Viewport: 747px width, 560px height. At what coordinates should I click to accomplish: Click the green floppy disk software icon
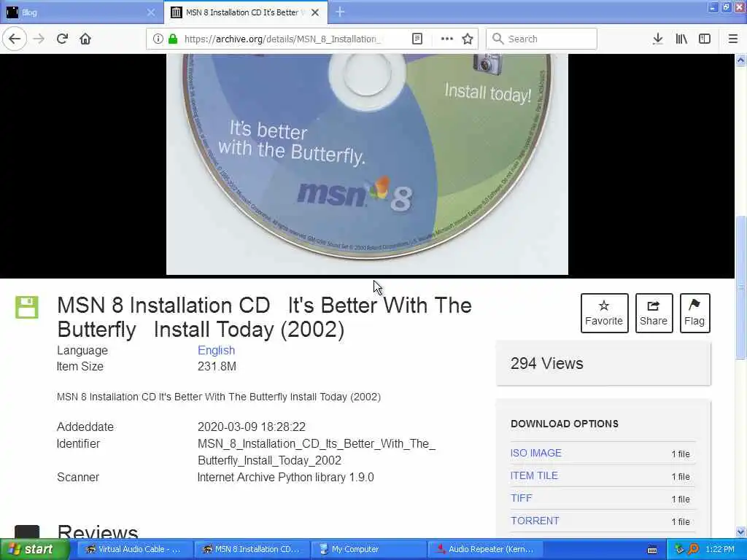tap(27, 307)
